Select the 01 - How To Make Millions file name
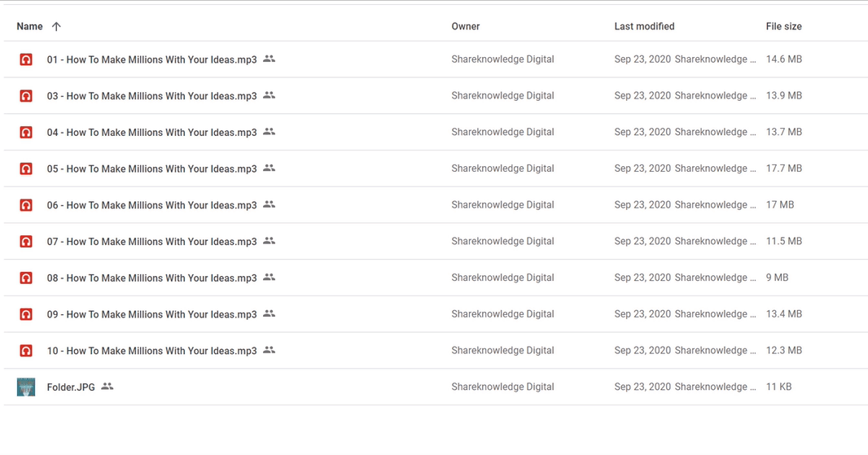868x455 pixels. [151, 59]
